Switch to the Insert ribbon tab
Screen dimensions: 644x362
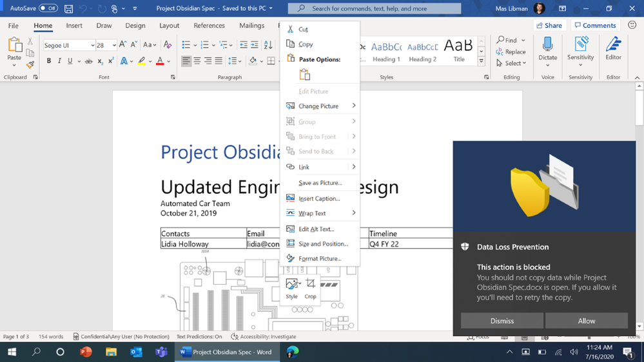(74, 26)
